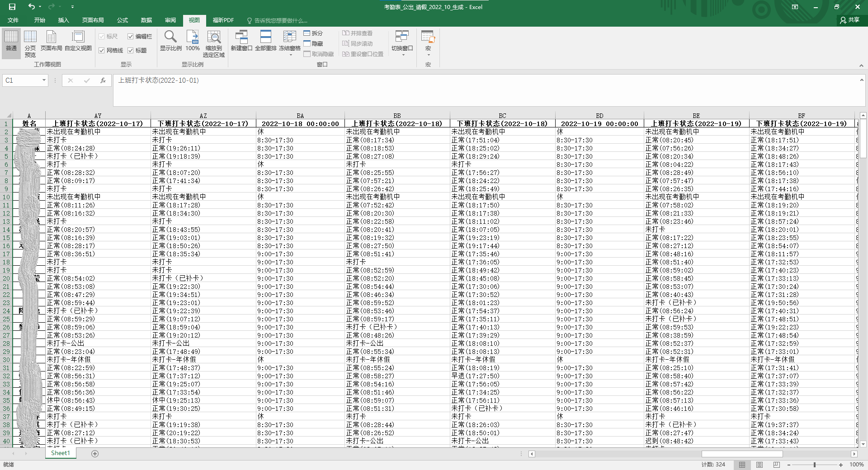Open the Zoom (显示比例) dialog
Viewport: 868px width, 470px height.
[x=170, y=41]
